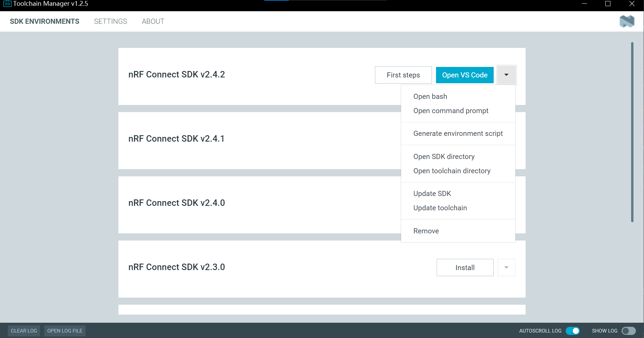The image size is (644, 338).
Task: Click the nRF Connect SDK v2.3.0 title
Action: 177,267
